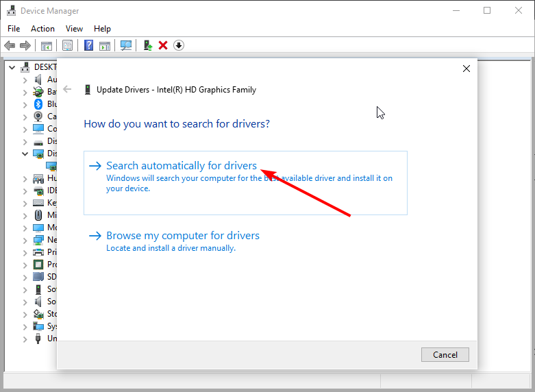535x392 pixels.
Task: Open the Action menu
Action: [42, 29]
